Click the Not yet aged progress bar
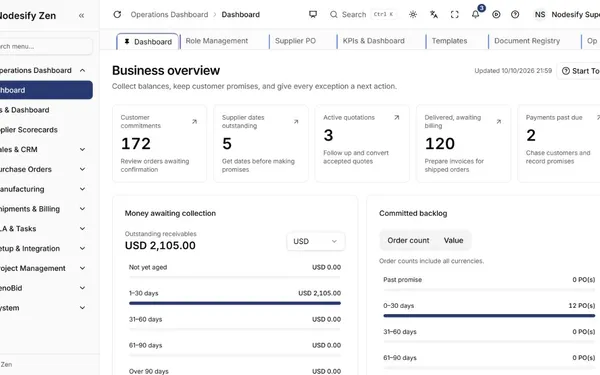 click(x=235, y=277)
